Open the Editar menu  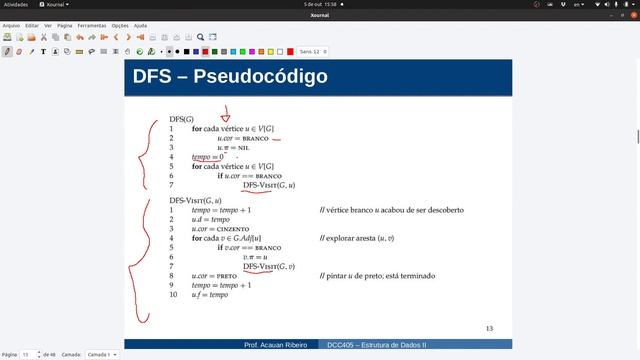tap(32, 26)
